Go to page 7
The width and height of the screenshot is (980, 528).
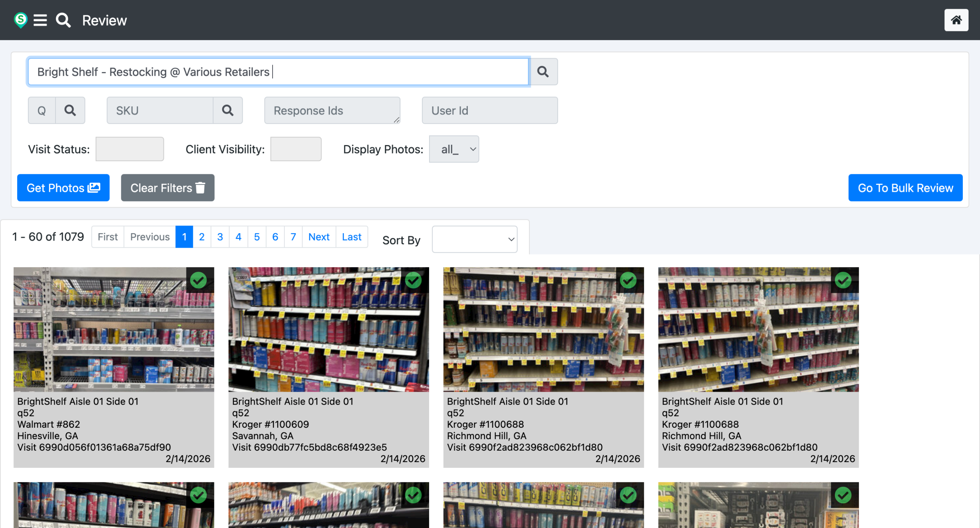point(293,237)
